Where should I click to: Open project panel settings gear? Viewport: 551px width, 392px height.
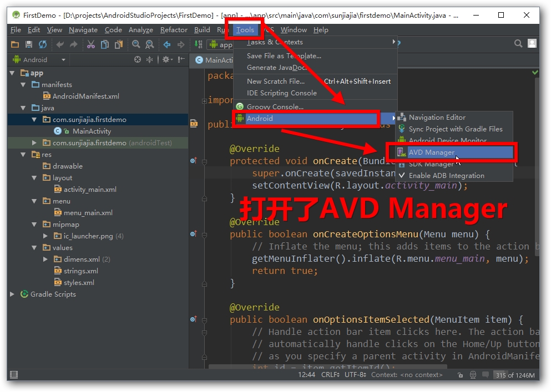tap(167, 60)
